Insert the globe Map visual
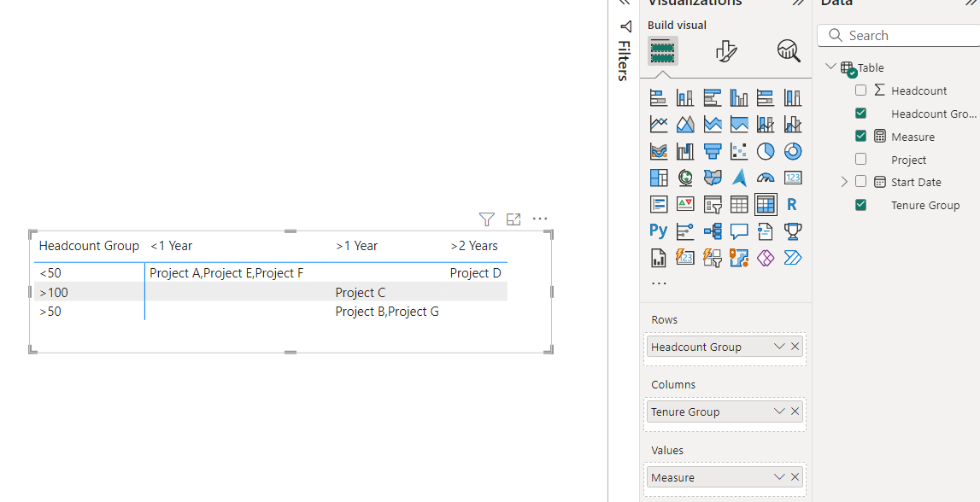Viewport: 980px width, 502px height. (x=685, y=178)
